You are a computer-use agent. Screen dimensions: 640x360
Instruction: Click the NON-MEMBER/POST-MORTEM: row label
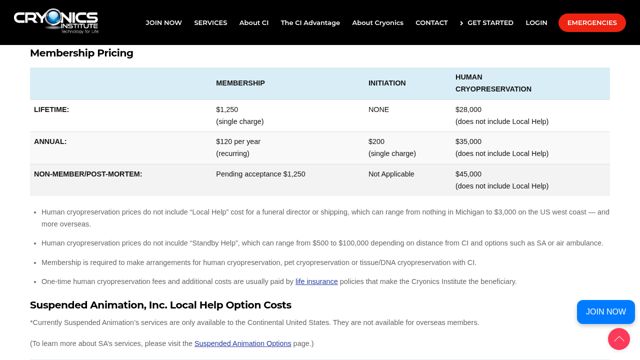pos(88,174)
